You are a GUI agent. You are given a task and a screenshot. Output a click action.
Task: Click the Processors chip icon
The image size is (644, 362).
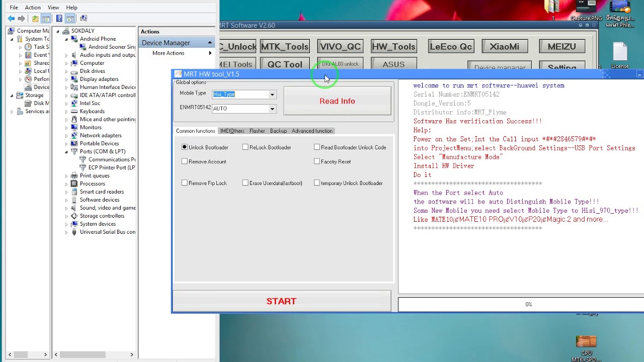pos(74,184)
